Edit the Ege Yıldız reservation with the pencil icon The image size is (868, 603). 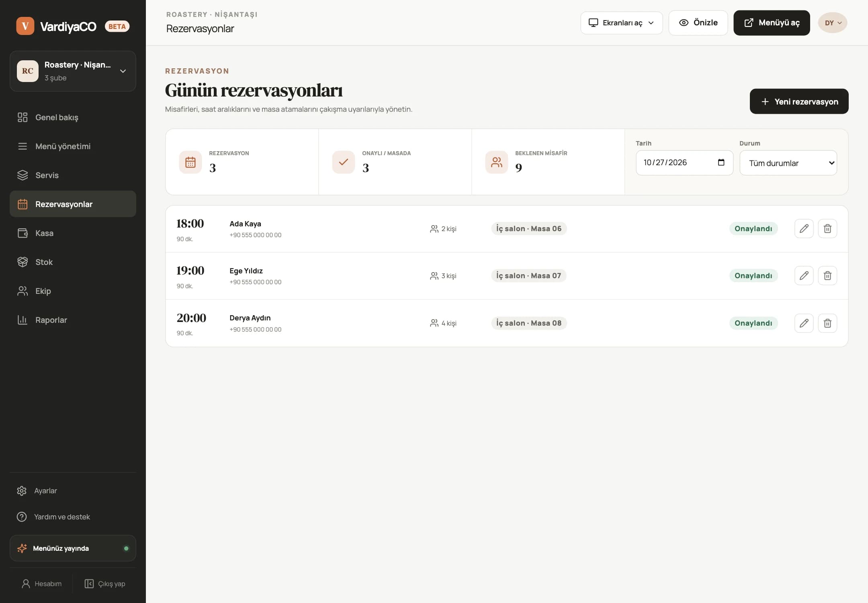804,276
